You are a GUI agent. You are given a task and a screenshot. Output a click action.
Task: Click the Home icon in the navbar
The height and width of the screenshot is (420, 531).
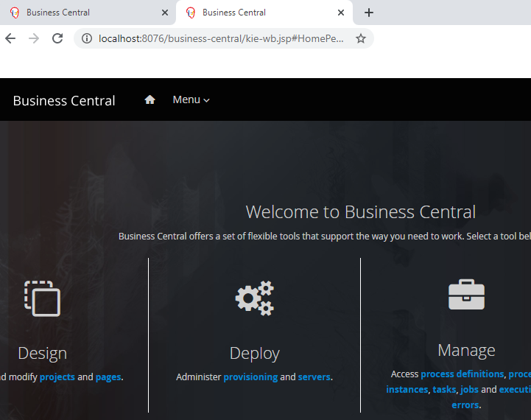(x=150, y=99)
